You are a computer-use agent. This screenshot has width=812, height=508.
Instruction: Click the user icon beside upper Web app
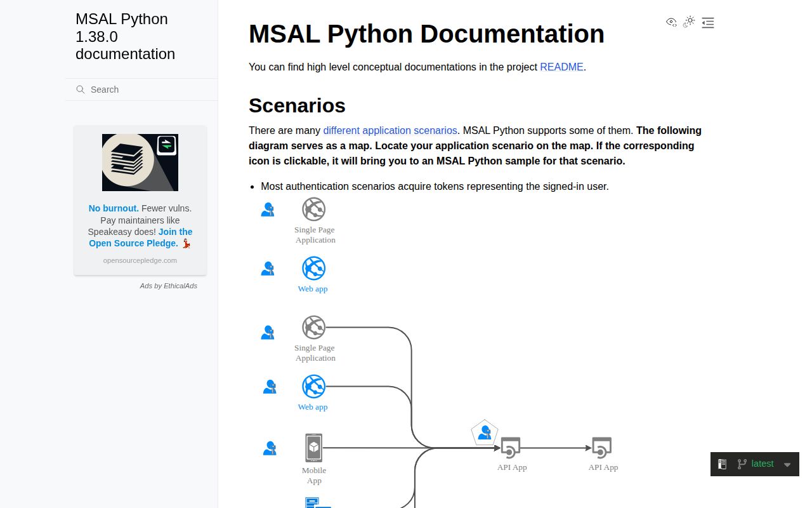pos(268,269)
